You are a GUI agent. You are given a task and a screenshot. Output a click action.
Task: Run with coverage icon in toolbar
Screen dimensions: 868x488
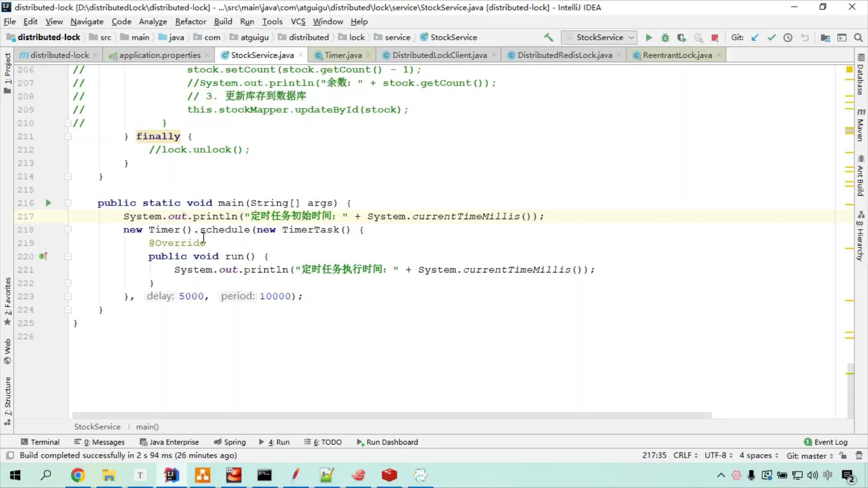(x=682, y=38)
